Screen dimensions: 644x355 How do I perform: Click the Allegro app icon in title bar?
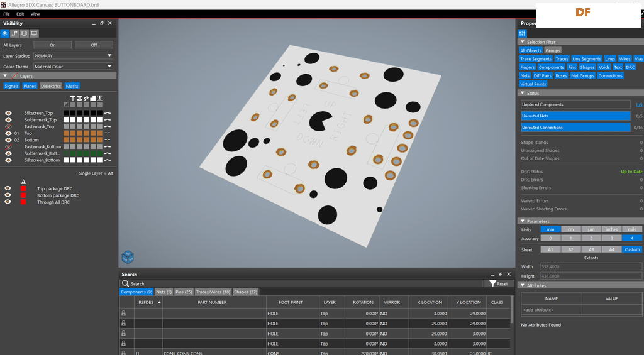tap(3, 4)
